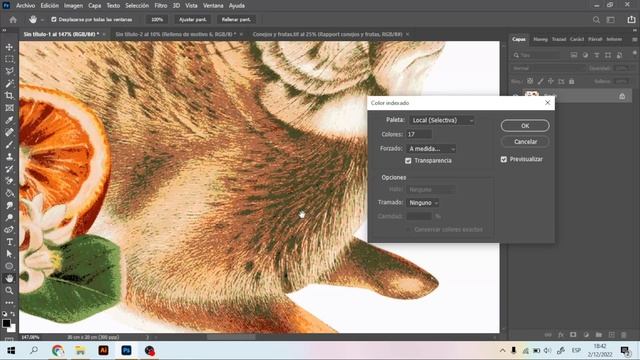Select the Paint Bucket tool
Screen dimensions: 640x360
coord(9,193)
